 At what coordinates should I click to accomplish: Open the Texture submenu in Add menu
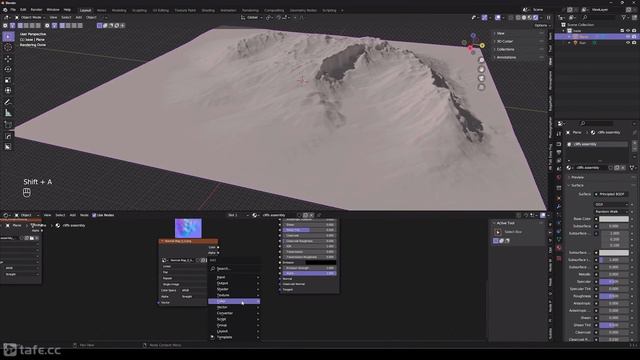(x=234, y=295)
